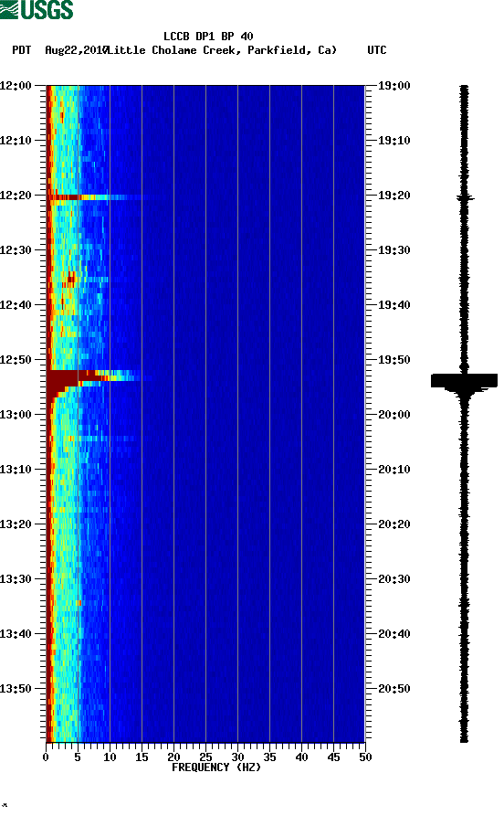Click the '13:40' PDT time label

16,634
